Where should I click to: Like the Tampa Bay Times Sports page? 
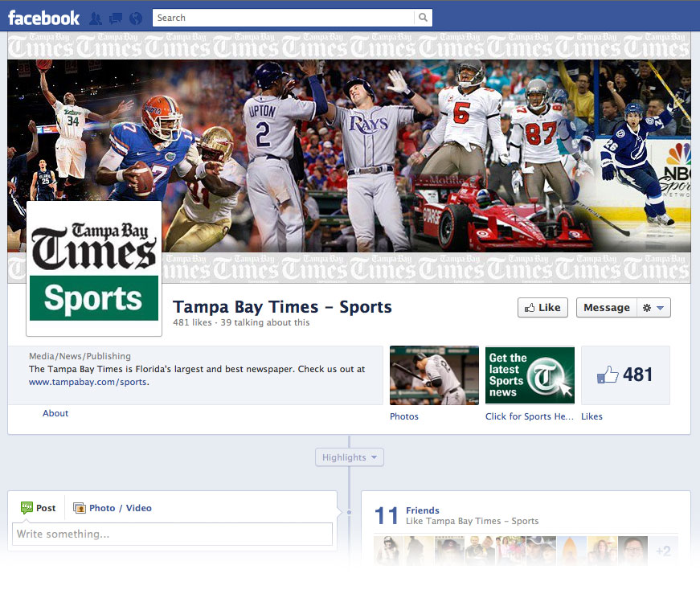point(542,308)
